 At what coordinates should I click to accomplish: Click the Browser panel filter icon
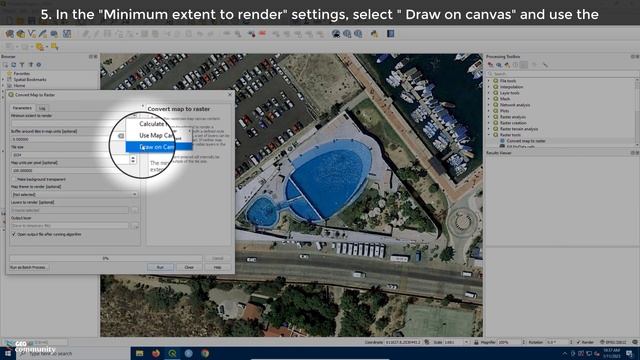[22, 65]
